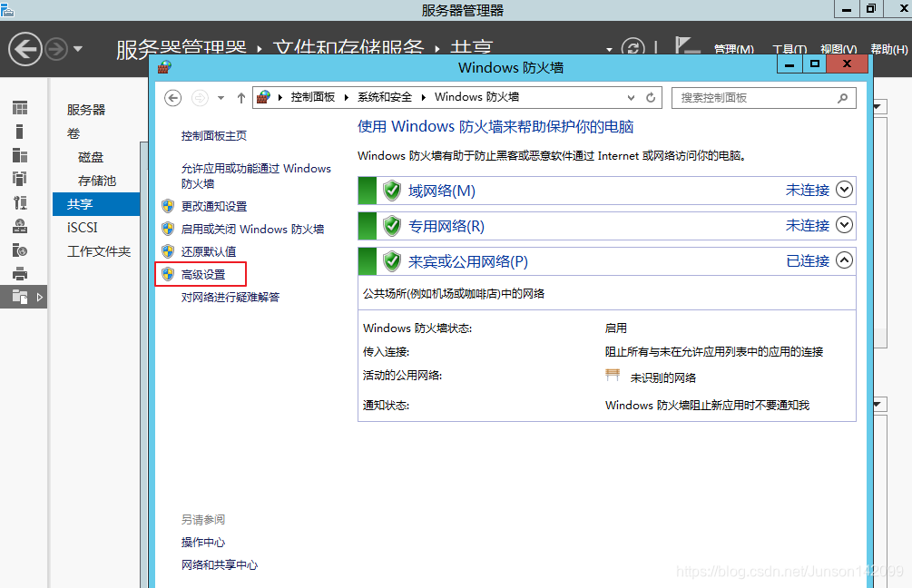The image size is (912, 588).
Task: Click Windows 防火墙 title bar icon
Action: 164,67
